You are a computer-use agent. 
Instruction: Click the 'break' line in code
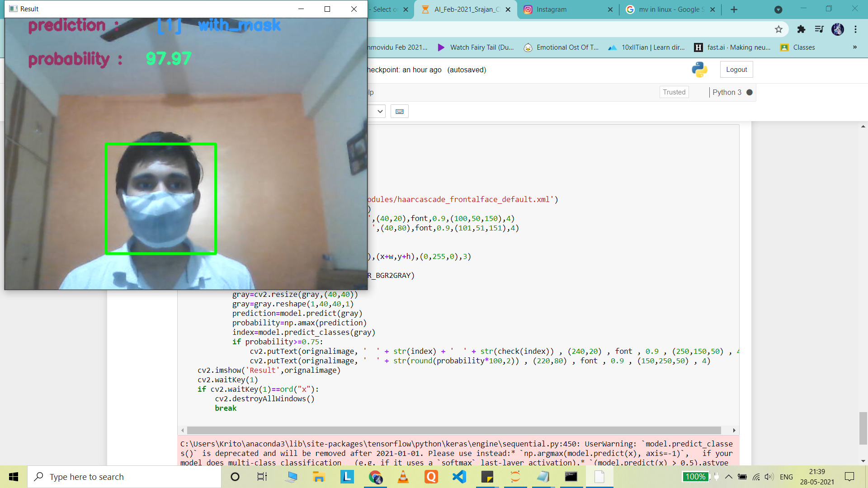226,408
